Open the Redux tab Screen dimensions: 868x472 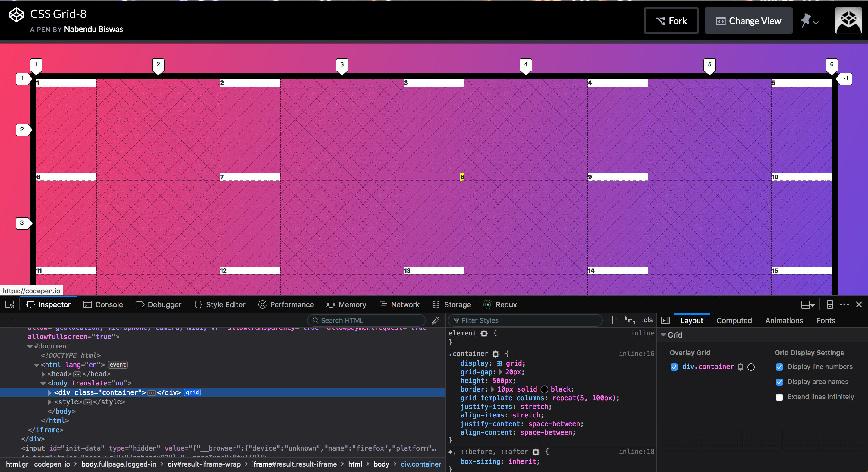click(x=500, y=304)
